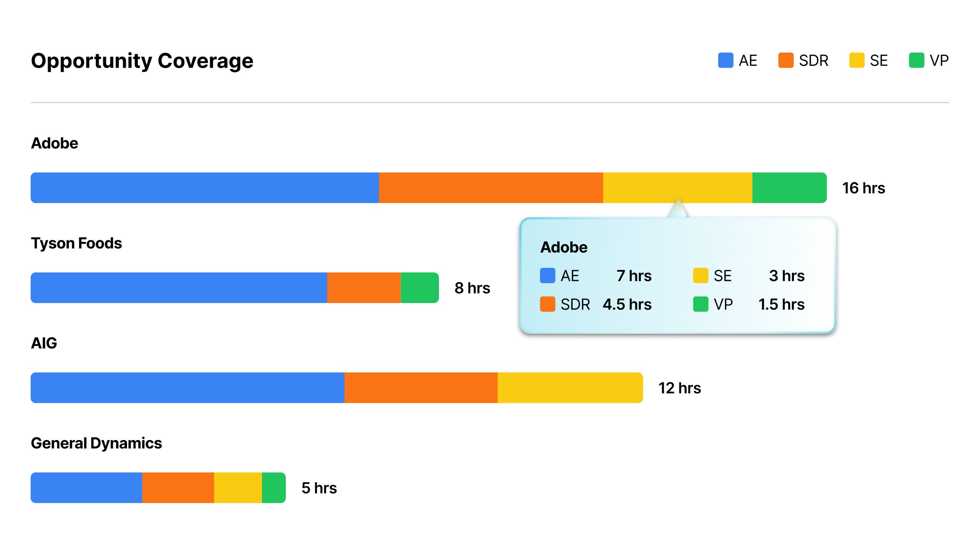Select the orange SDR segment of the AIG bar

click(421, 388)
